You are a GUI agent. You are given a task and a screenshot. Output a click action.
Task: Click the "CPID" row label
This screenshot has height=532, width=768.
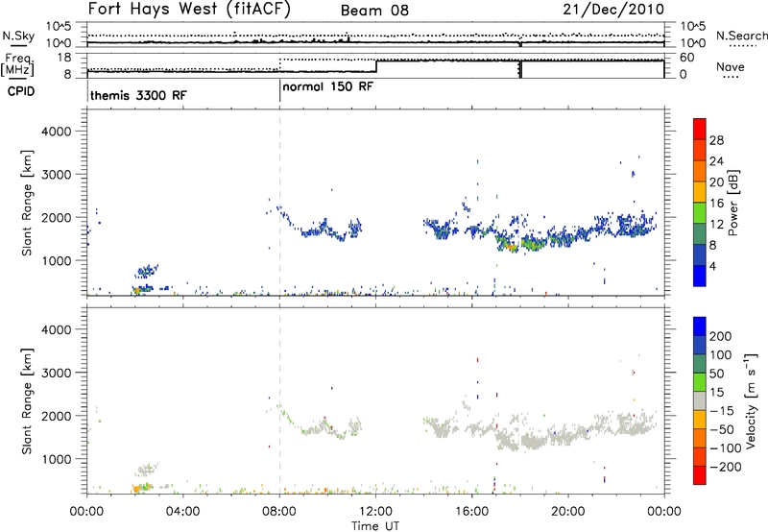[x=21, y=91]
